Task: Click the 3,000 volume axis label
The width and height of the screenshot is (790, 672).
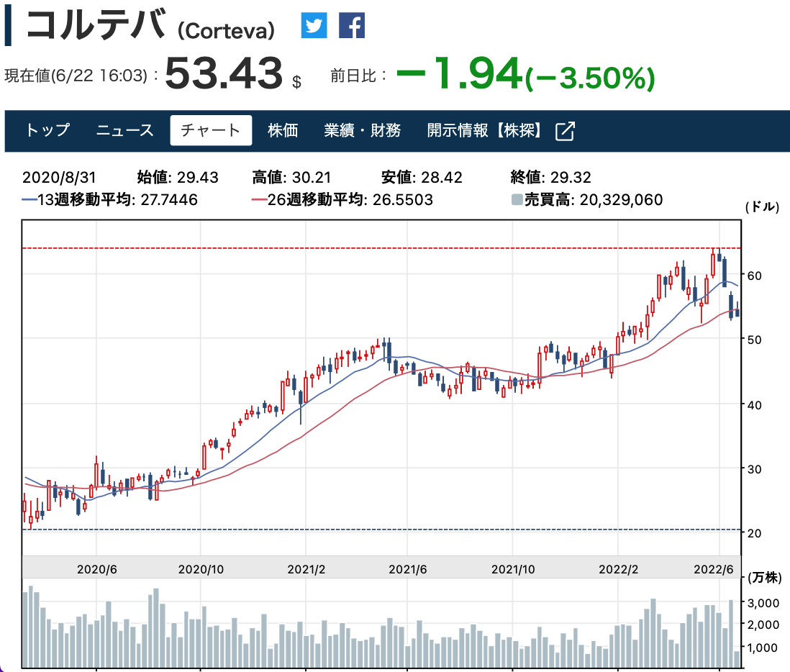Action: coord(763,603)
